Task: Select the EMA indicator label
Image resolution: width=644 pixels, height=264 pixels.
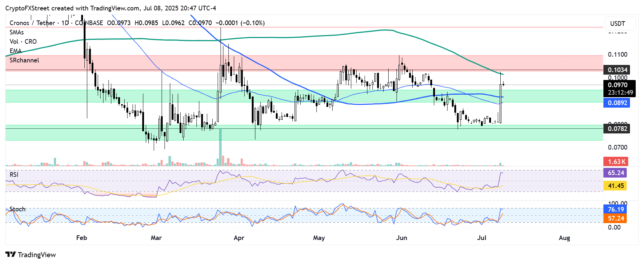Action: 15,51
